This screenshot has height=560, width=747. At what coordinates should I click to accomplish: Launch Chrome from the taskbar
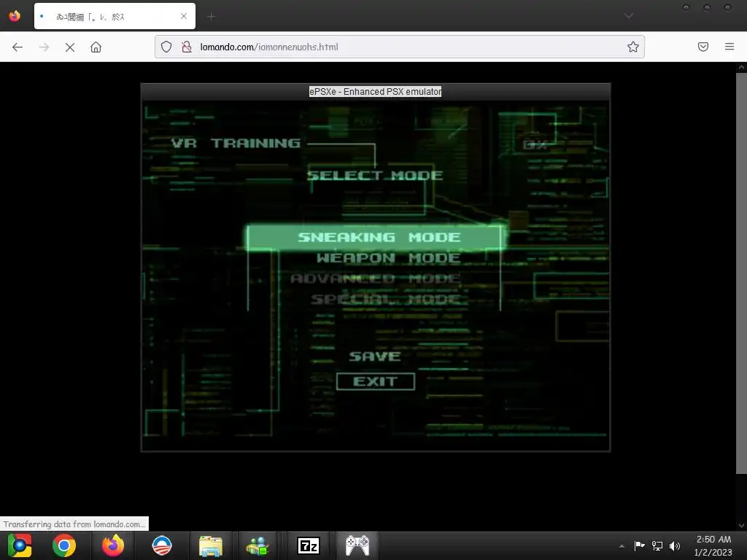(x=64, y=545)
